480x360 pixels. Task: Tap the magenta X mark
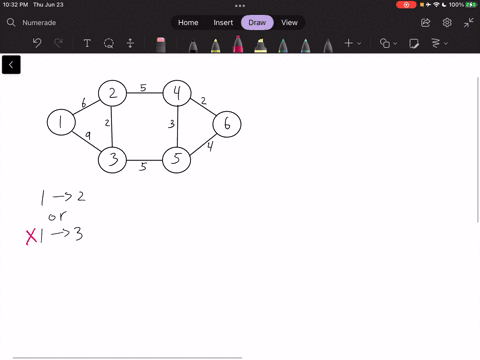point(31,237)
